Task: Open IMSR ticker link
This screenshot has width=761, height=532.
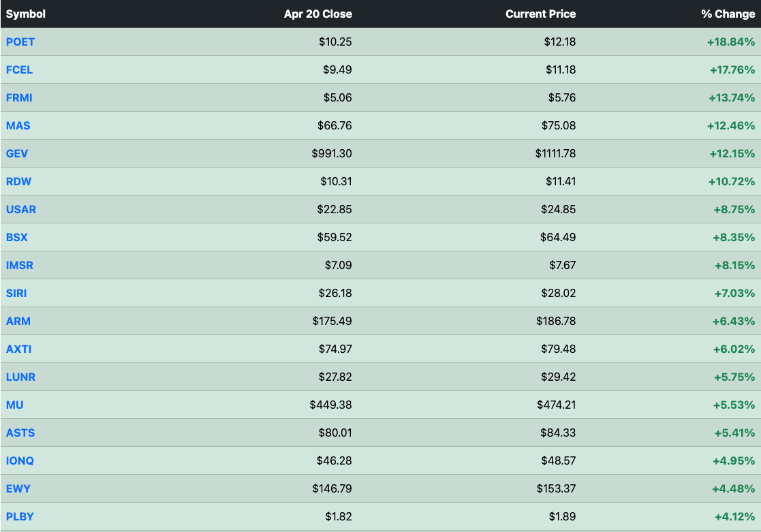Action: pos(20,265)
